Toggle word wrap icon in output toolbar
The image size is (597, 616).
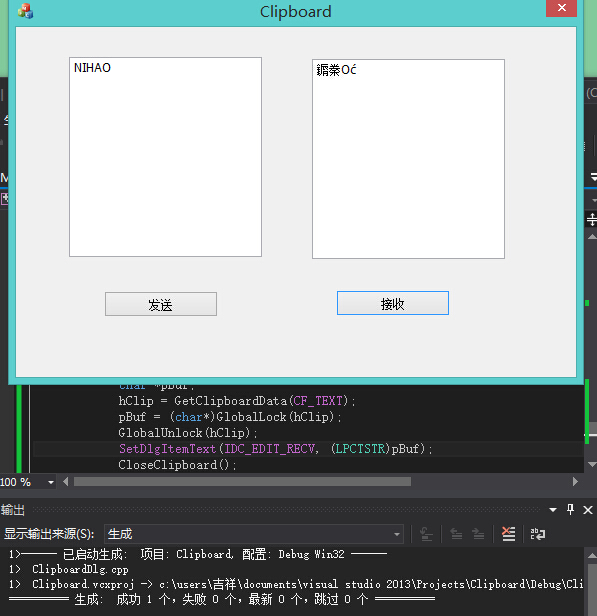tap(538, 534)
